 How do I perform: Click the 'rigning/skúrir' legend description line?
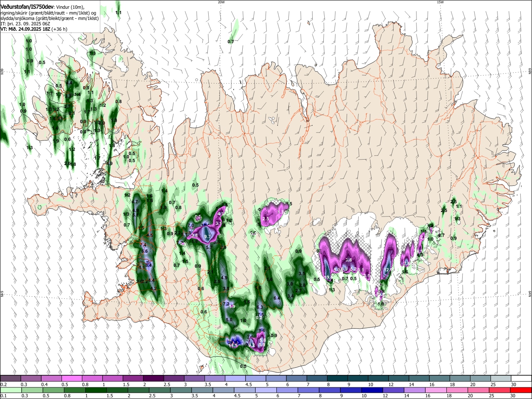pos(47,13)
